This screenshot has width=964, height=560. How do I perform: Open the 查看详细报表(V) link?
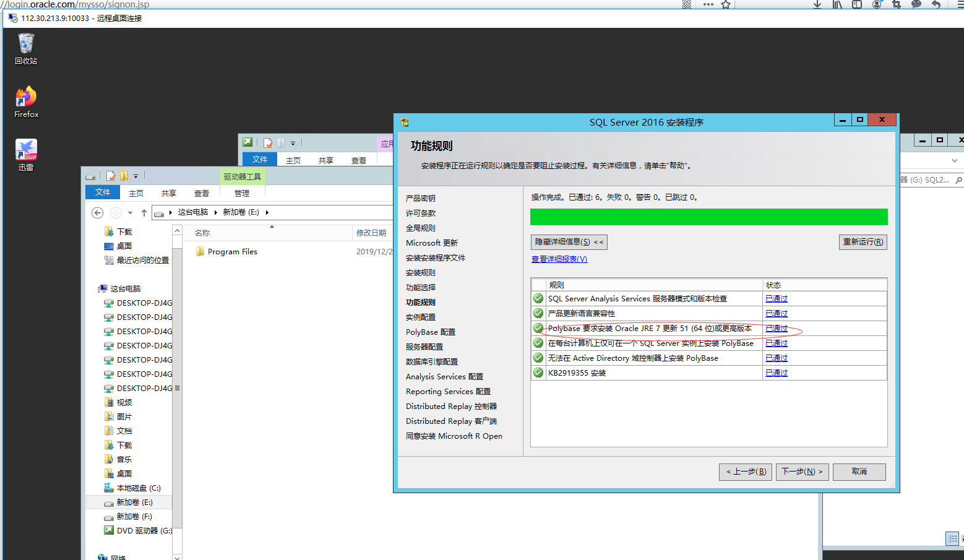[559, 259]
